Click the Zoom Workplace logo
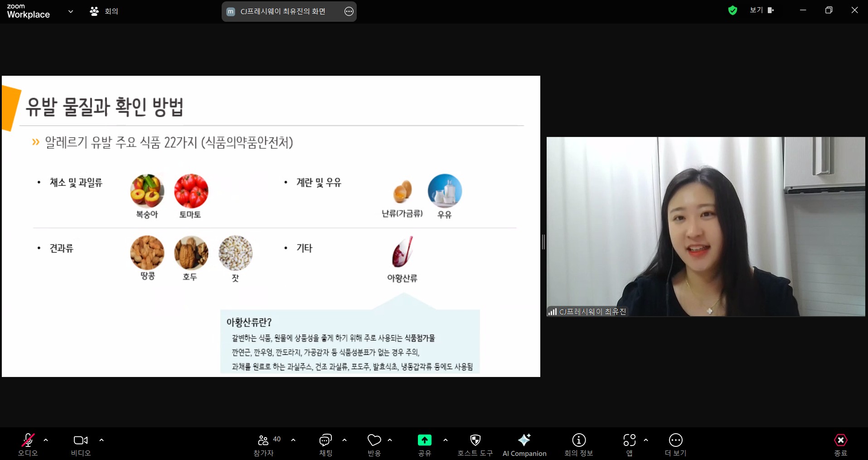The width and height of the screenshot is (868, 460). coord(28,11)
